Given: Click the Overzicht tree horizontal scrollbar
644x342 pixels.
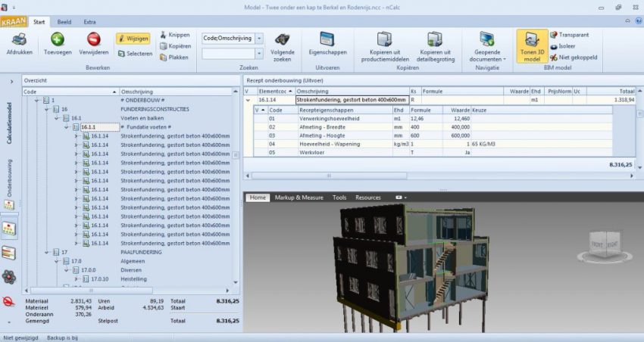Looking at the screenshot, I should [92, 291].
